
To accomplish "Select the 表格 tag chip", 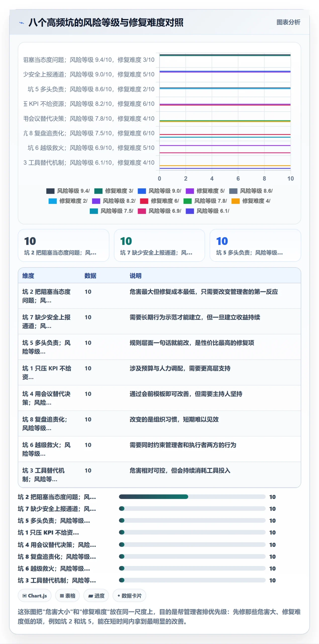I will tap(67, 596).
